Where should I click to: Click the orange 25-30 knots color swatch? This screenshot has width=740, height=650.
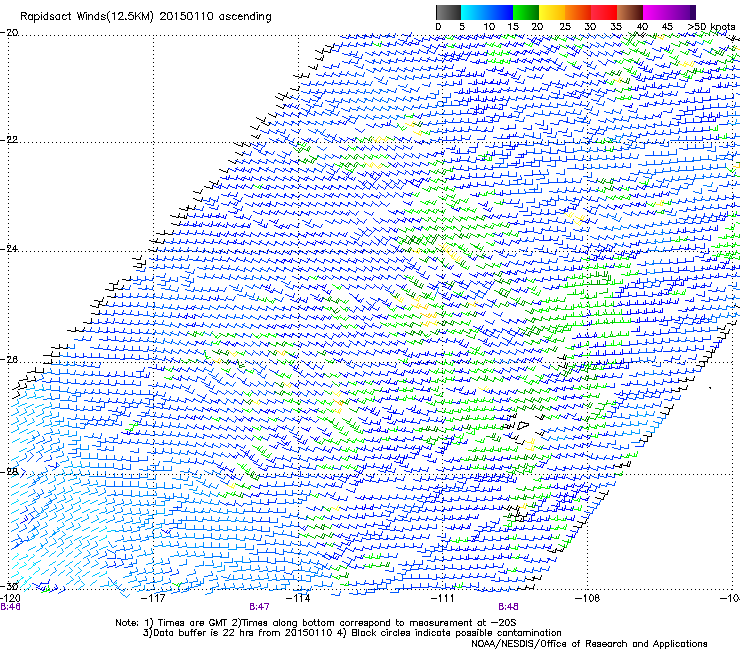[577, 12]
